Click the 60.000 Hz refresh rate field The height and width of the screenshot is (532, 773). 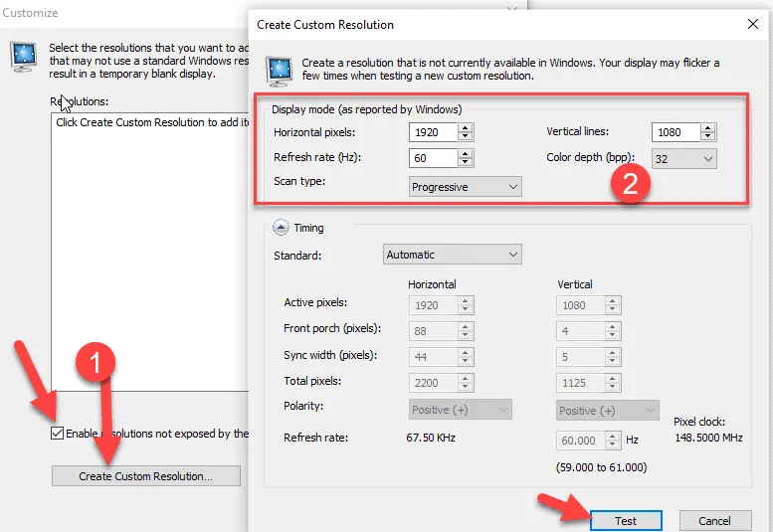pos(581,441)
